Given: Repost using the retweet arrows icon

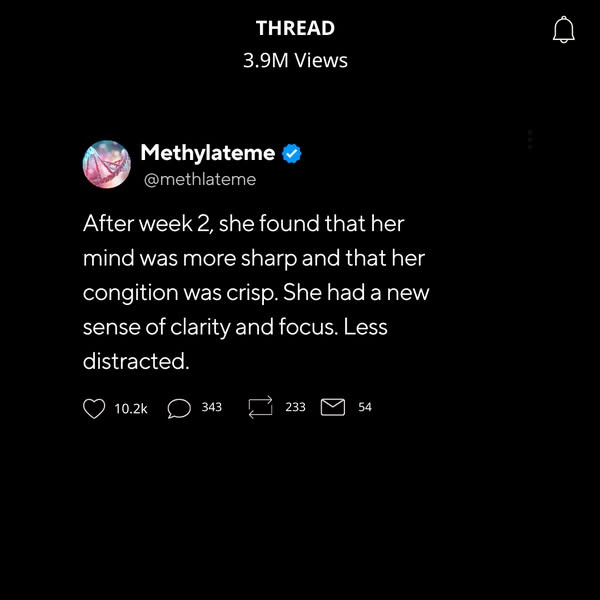Looking at the screenshot, I should point(260,408).
